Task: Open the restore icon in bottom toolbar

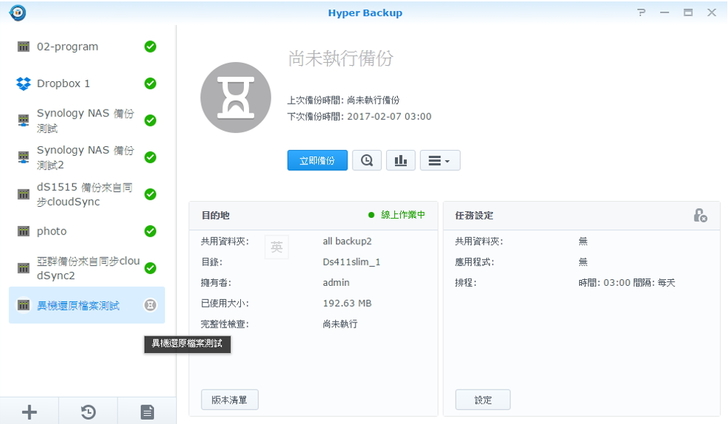Action: click(88, 411)
